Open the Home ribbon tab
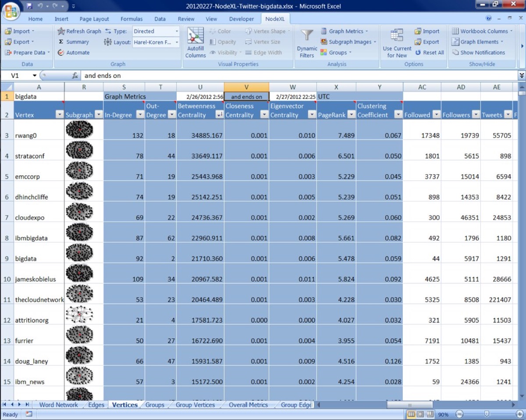The height and width of the screenshot is (420, 526). tap(36, 19)
